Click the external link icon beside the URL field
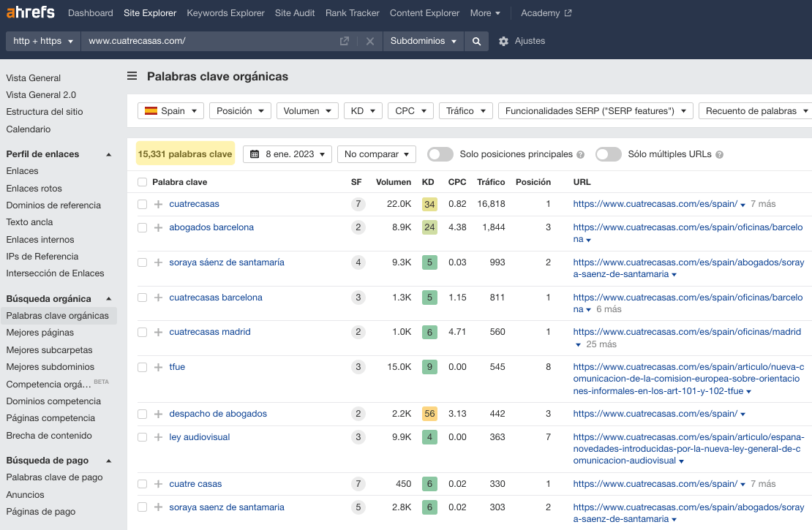Screen dimensions: 812x530 point(343,41)
